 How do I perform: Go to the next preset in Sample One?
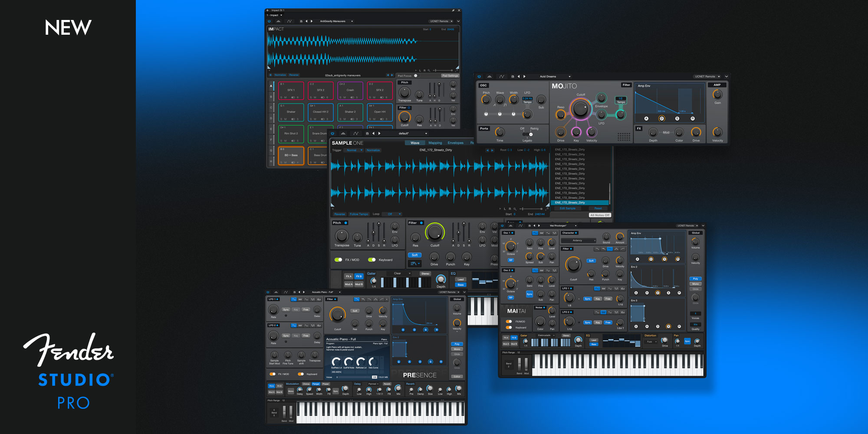[x=379, y=134]
